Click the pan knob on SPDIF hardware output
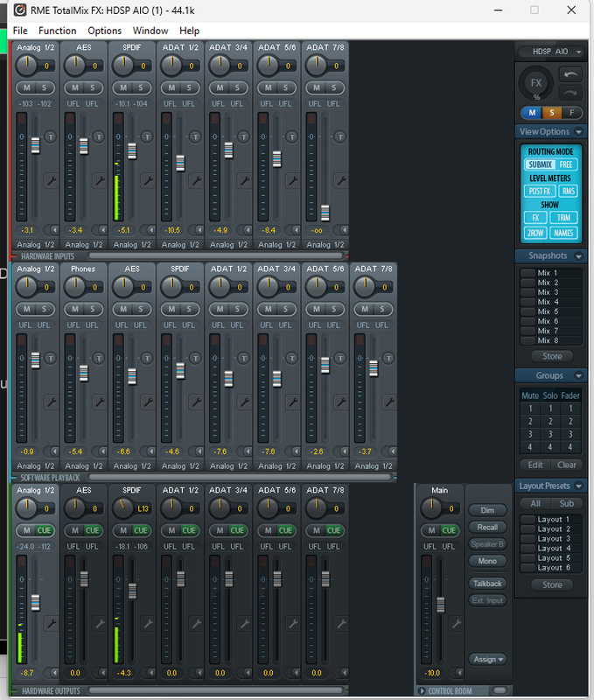 pyautogui.click(x=123, y=508)
